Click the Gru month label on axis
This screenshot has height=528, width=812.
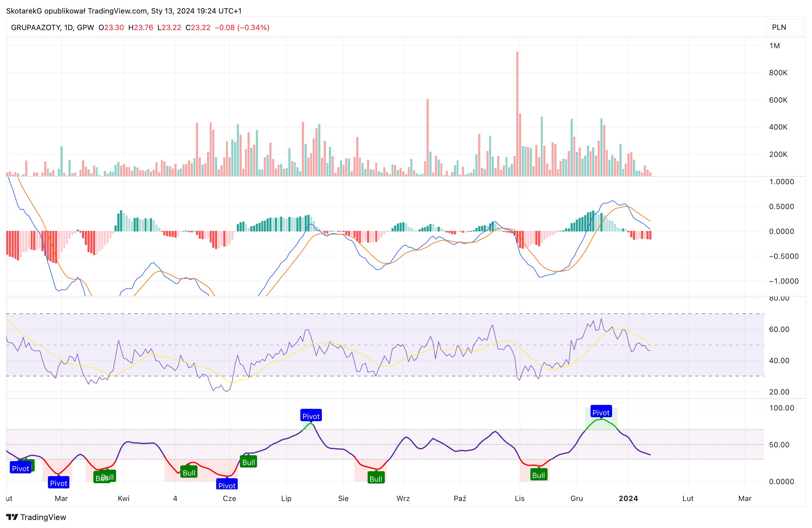click(x=576, y=498)
